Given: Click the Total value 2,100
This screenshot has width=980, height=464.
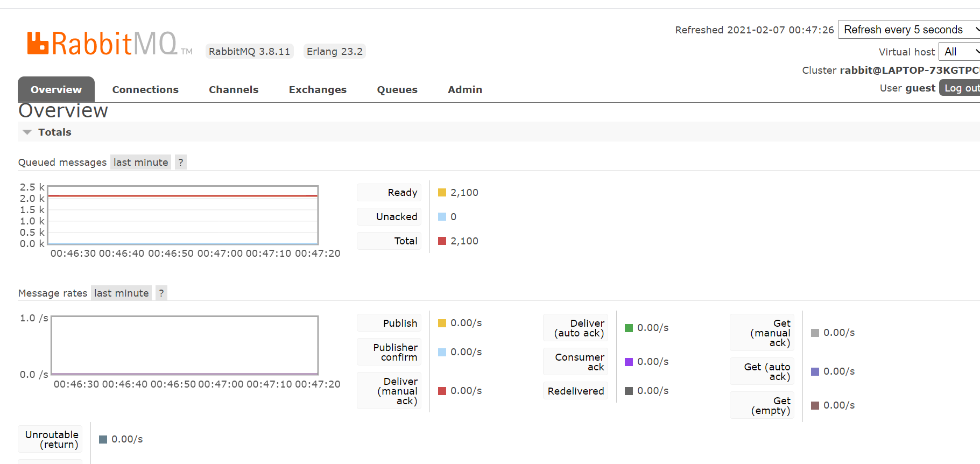Looking at the screenshot, I should tap(464, 241).
